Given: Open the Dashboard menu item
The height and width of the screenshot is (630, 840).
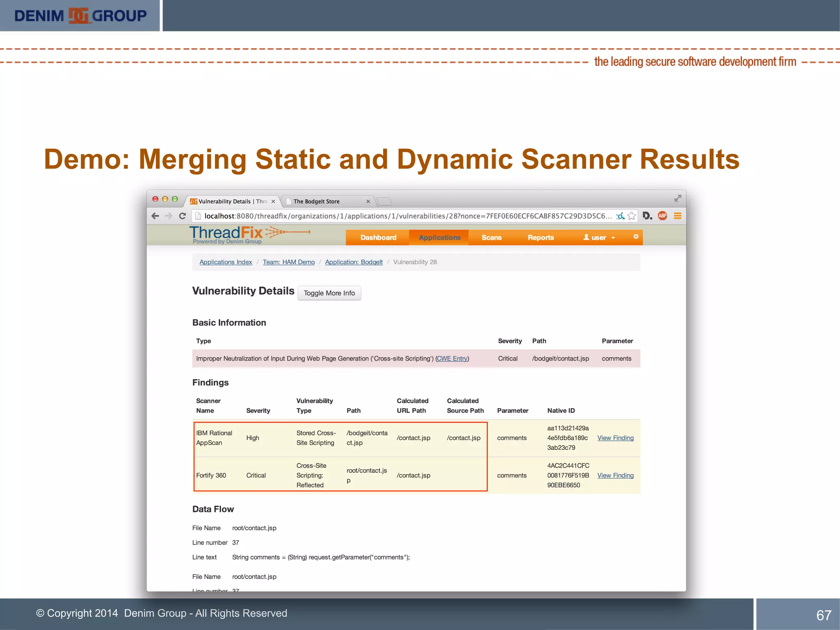Looking at the screenshot, I should point(378,237).
